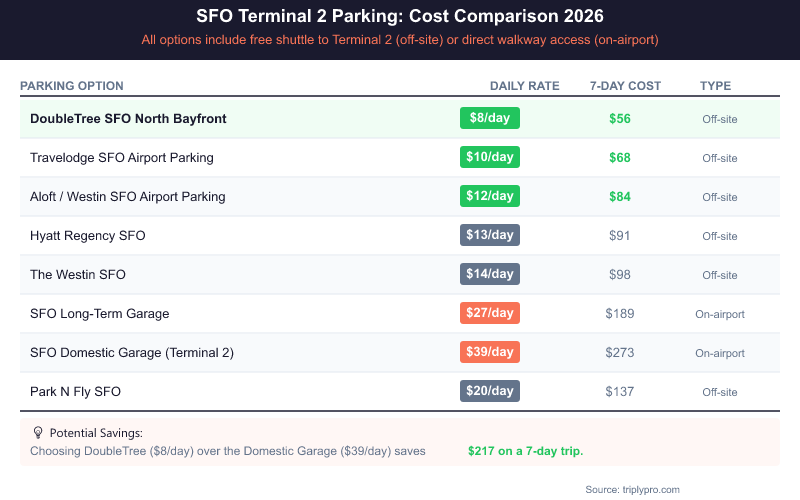The image size is (800, 500).
Task: Select the $20/day Park N Fly badge
Action: 490,391
